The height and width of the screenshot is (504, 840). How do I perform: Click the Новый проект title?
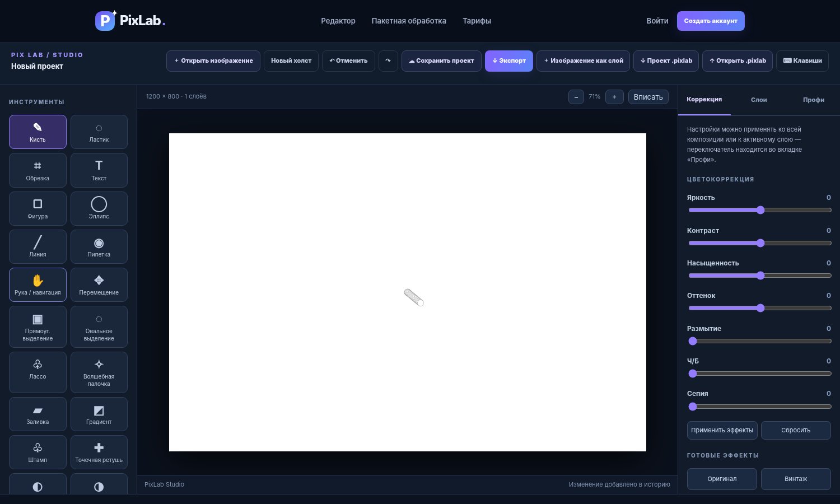point(37,66)
